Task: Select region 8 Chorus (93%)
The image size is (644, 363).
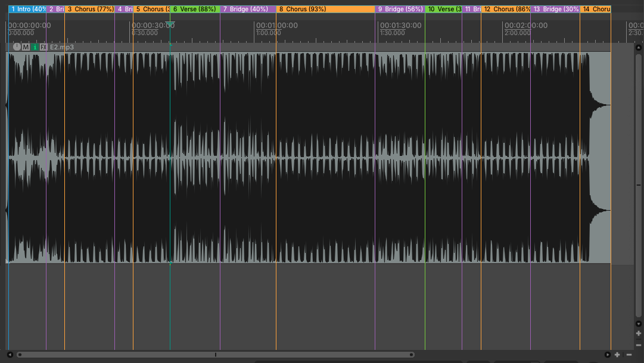Action: pos(325,9)
